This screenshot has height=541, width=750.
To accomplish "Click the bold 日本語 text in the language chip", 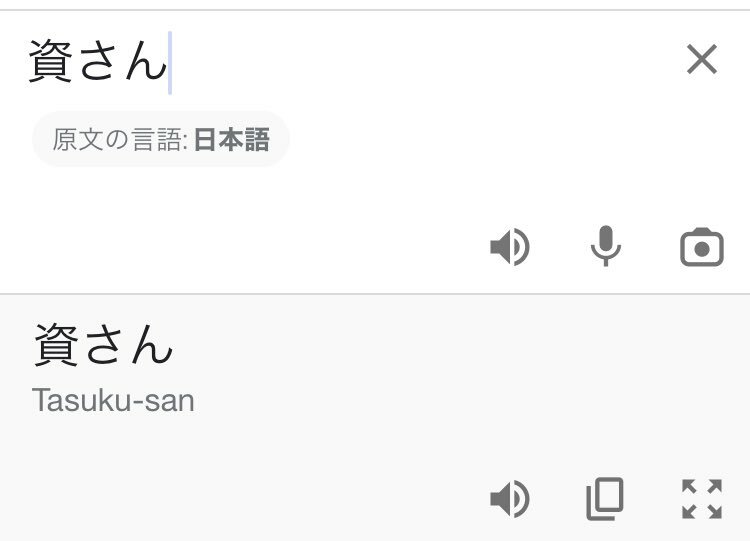I will pos(232,140).
